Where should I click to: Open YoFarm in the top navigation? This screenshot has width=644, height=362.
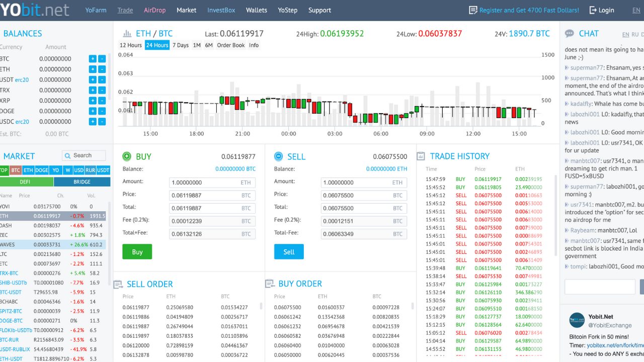click(x=96, y=10)
